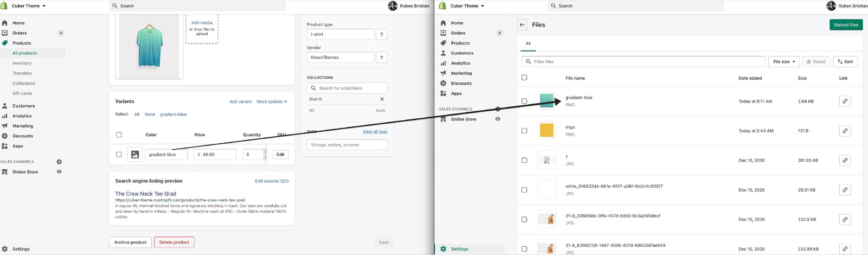
Task: View Online Store eye icon, left window
Action: click(59, 172)
